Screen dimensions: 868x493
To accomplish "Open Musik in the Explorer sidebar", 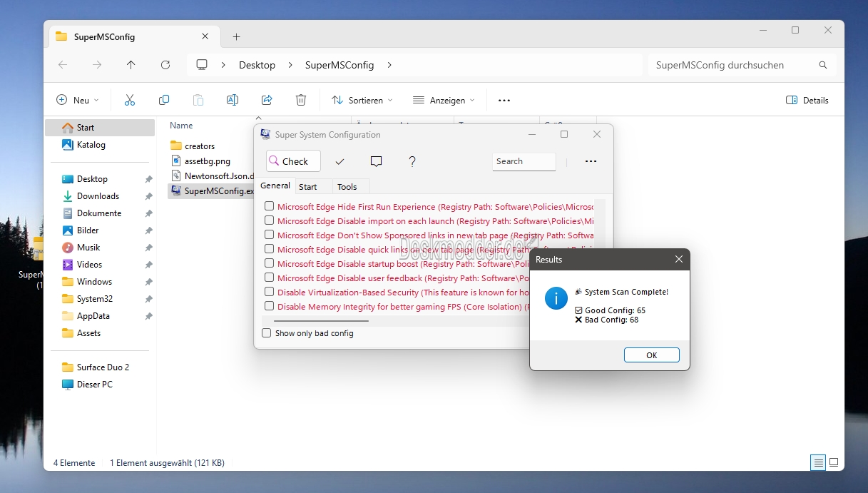I will (100, 248).
